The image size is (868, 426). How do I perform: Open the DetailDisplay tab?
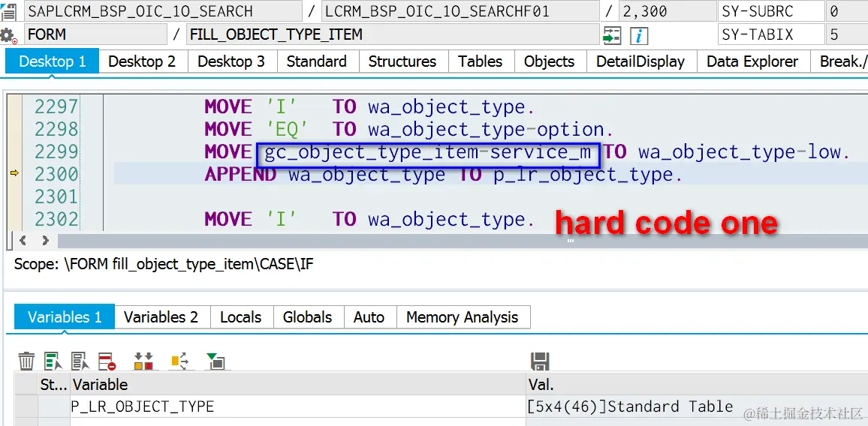click(x=640, y=61)
